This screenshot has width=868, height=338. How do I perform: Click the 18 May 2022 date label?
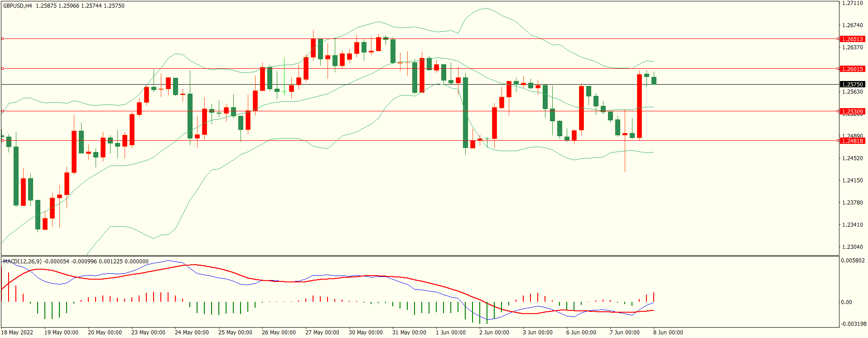[x=17, y=333]
